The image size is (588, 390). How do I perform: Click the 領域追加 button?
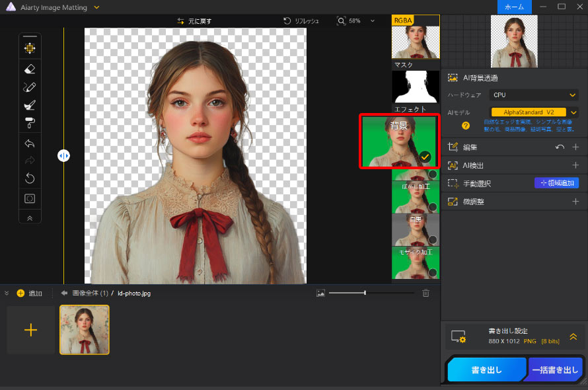point(556,183)
